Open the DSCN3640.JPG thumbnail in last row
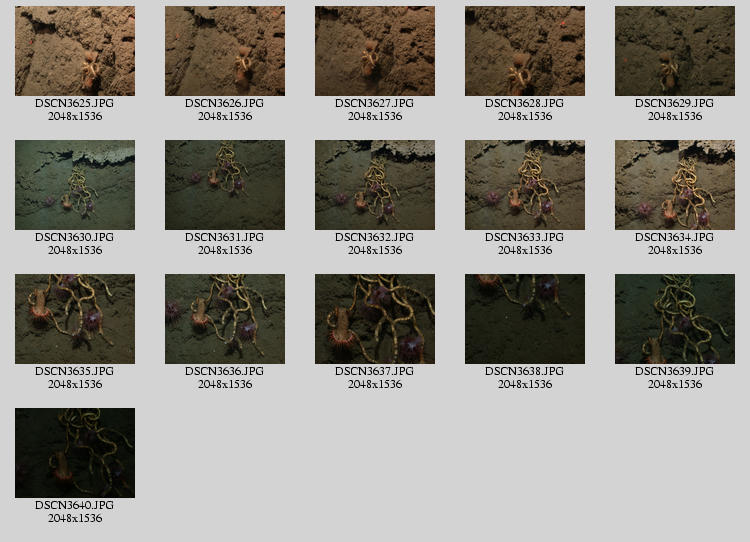This screenshot has width=750, height=542. [75, 453]
